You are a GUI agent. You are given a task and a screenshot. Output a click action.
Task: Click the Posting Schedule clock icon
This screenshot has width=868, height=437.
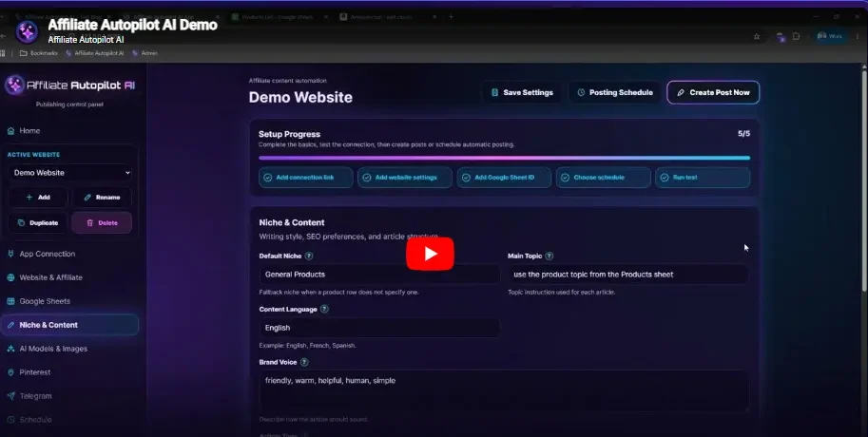pos(581,92)
